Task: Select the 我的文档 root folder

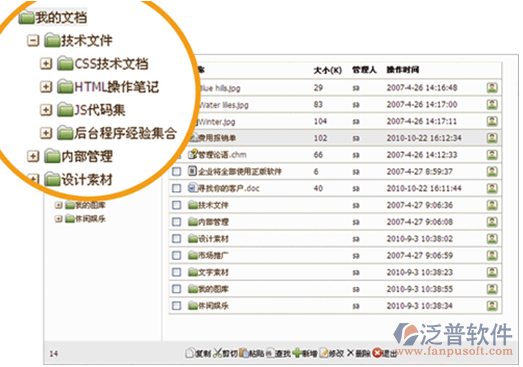Action: tap(53, 17)
